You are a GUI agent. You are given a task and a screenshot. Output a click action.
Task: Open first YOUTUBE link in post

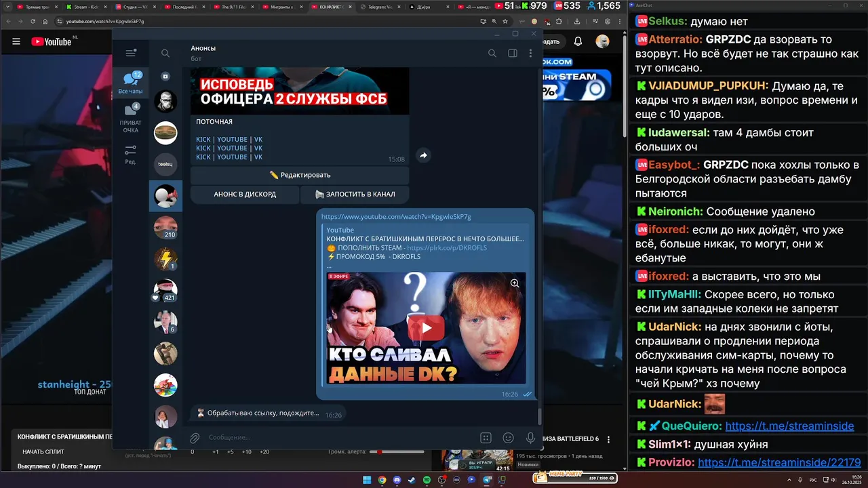click(x=232, y=140)
